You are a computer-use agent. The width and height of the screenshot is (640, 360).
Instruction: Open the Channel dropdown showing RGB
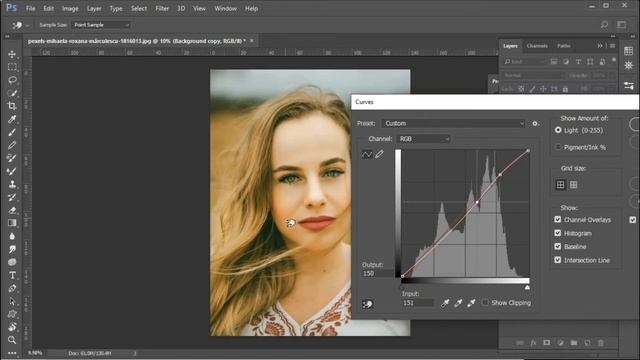423,139
